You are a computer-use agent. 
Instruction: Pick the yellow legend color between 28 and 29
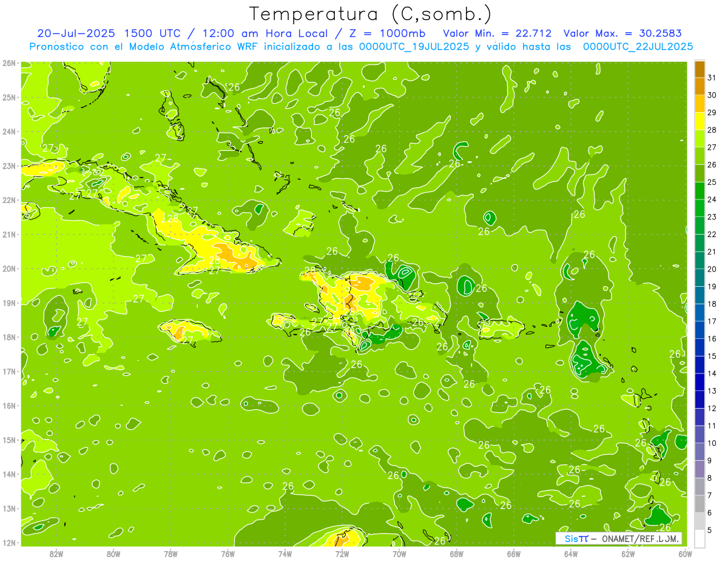pyautogui.click(x=699, y=121)
